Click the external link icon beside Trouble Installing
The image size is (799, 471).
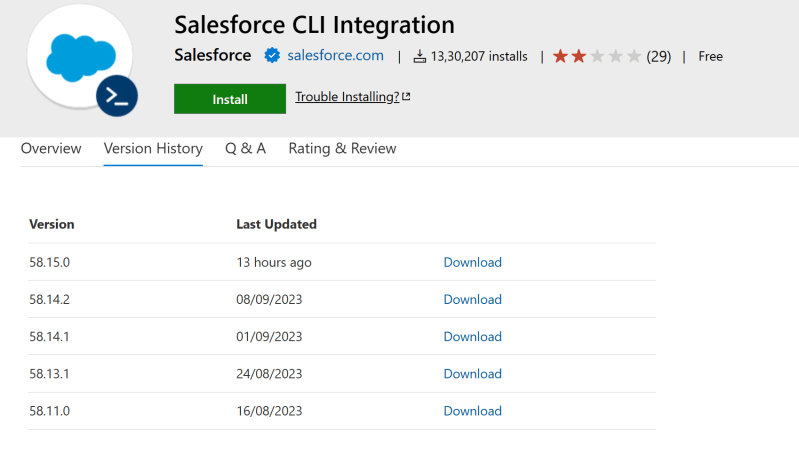coord(406,96)
